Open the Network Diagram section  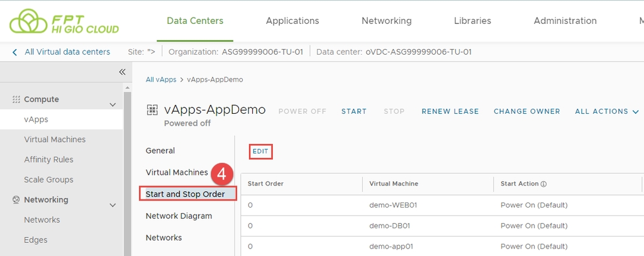coord(179,216)
